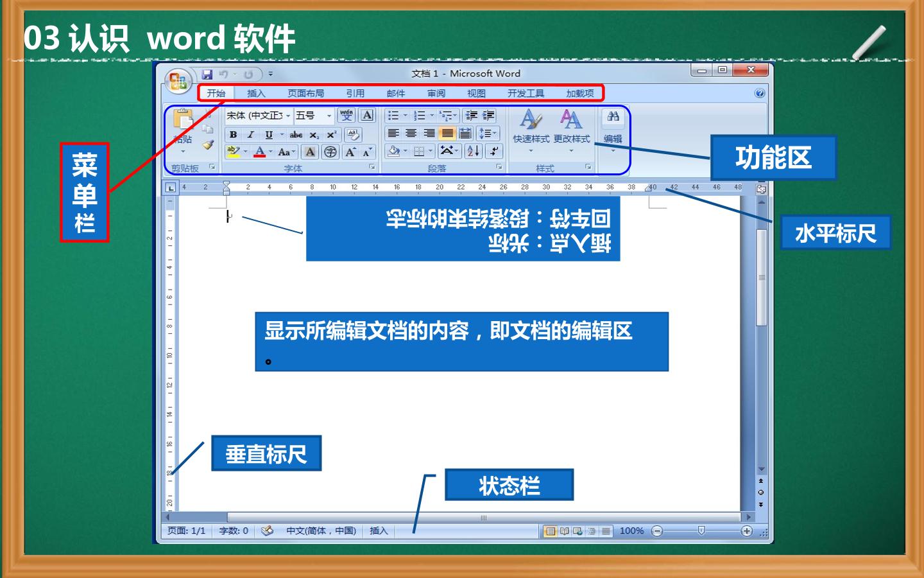Launch the Font (字体) dialog box
This screenshot has height=578, width=924.
coord(372,167)
